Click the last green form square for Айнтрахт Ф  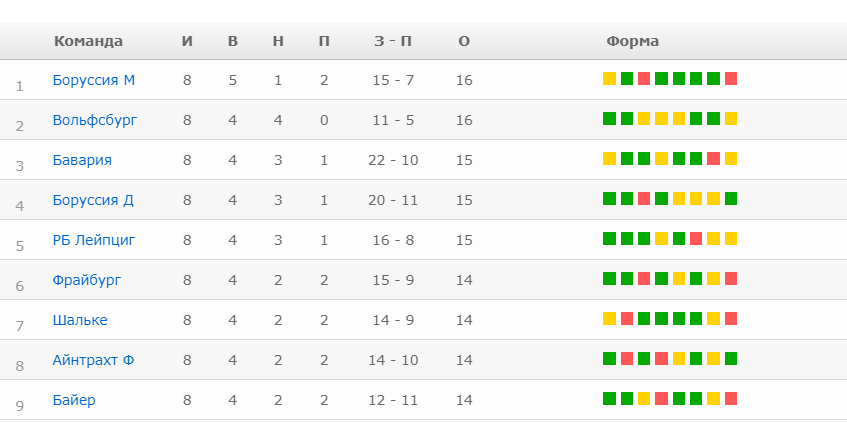click(x=731, y=359)
